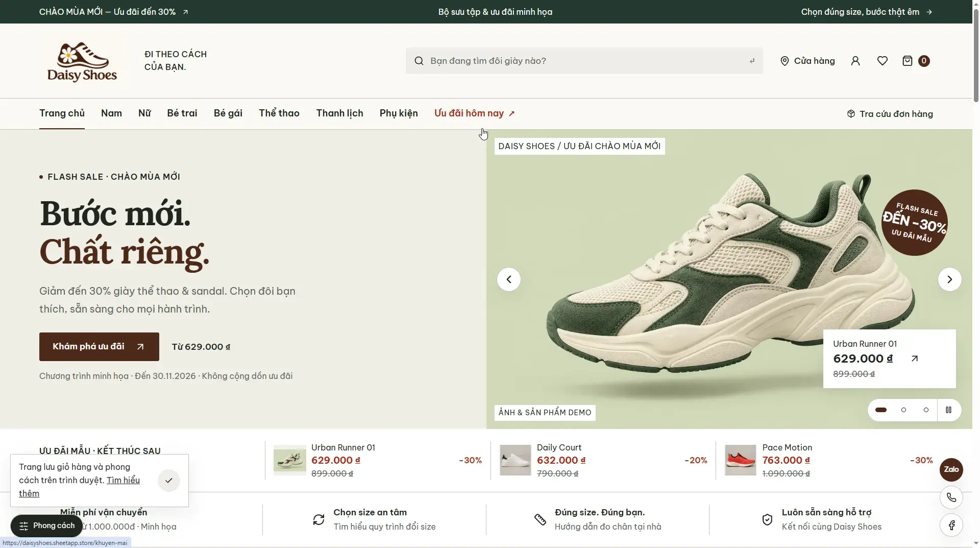The width and height of the screenshot is (980, 548).
Task: Click the ruler icon for sizing guide
Action: pos(540,519)
